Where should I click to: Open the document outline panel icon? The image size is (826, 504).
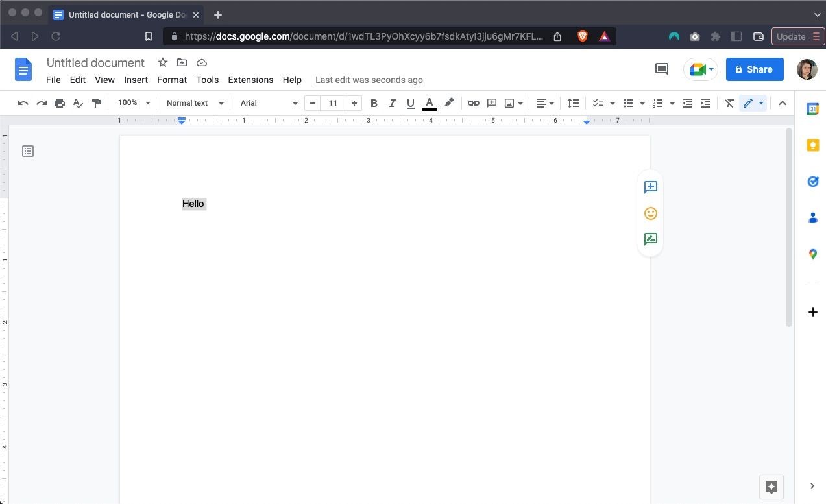click(28, 151)
